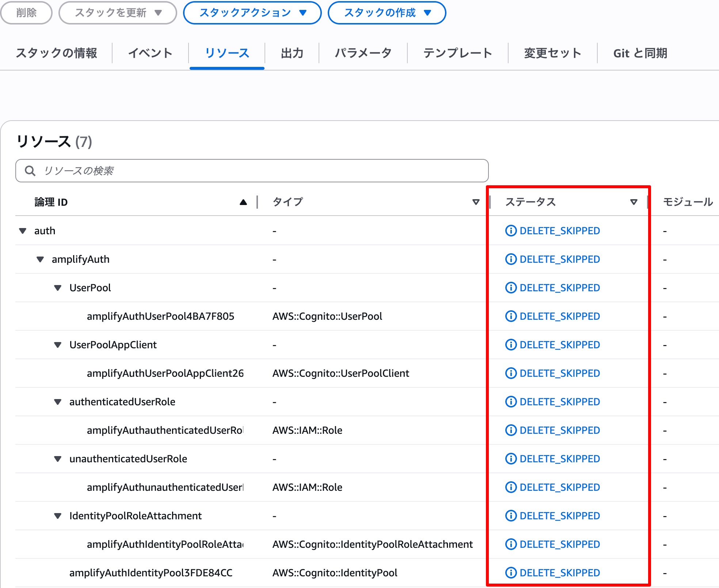Click info icon in auth status row

(x=510, y=231)
